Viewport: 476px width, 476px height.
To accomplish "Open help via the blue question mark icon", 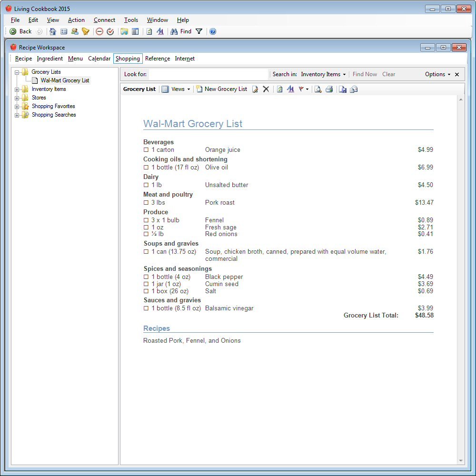I will click(x=213, y=31).
